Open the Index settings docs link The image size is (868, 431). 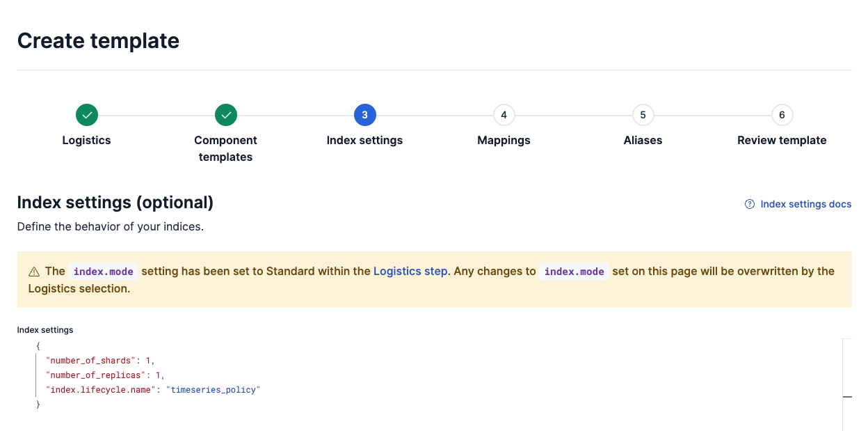click(x=805, y=204)
